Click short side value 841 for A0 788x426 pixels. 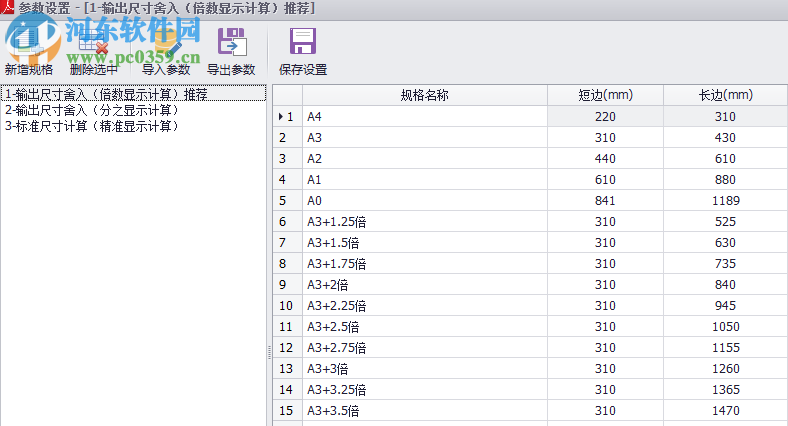click(x=606, y=200)
